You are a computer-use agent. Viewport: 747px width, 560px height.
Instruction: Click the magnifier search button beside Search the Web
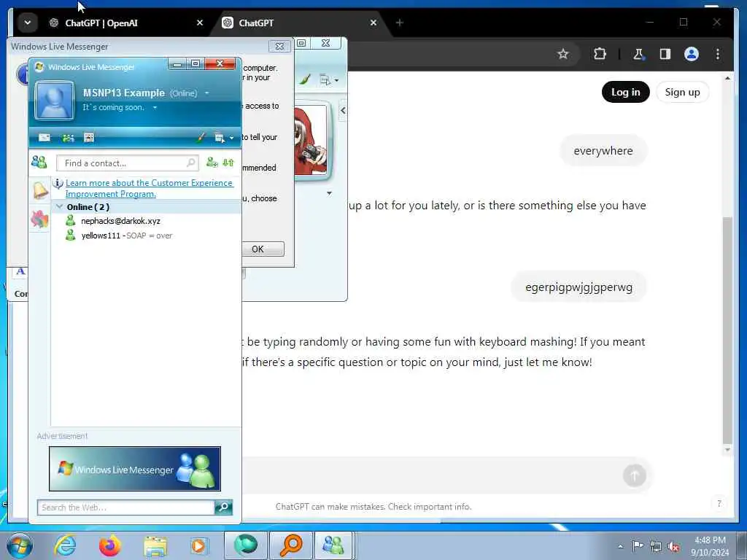tap(223, 507)
